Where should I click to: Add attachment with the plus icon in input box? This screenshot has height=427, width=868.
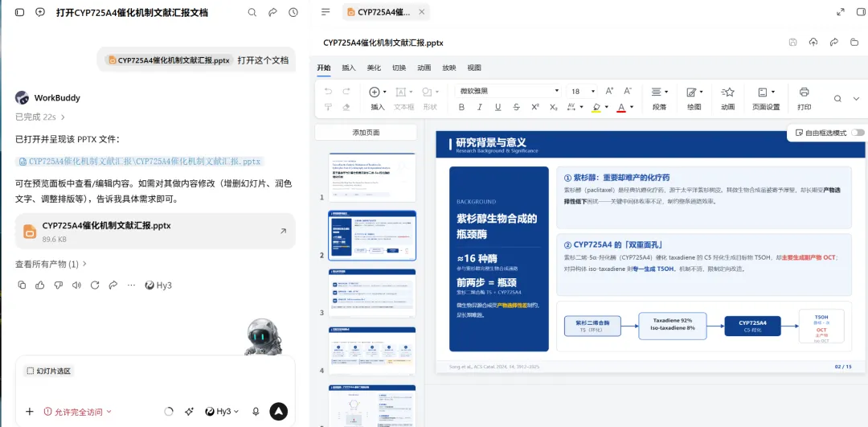30,412
